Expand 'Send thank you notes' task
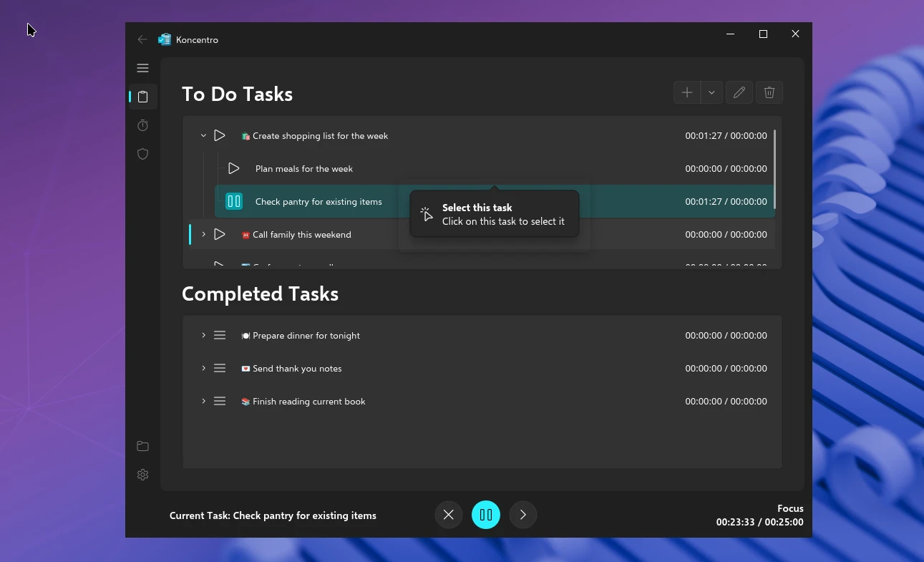This screenshot has width=924, height=562. 203,368
